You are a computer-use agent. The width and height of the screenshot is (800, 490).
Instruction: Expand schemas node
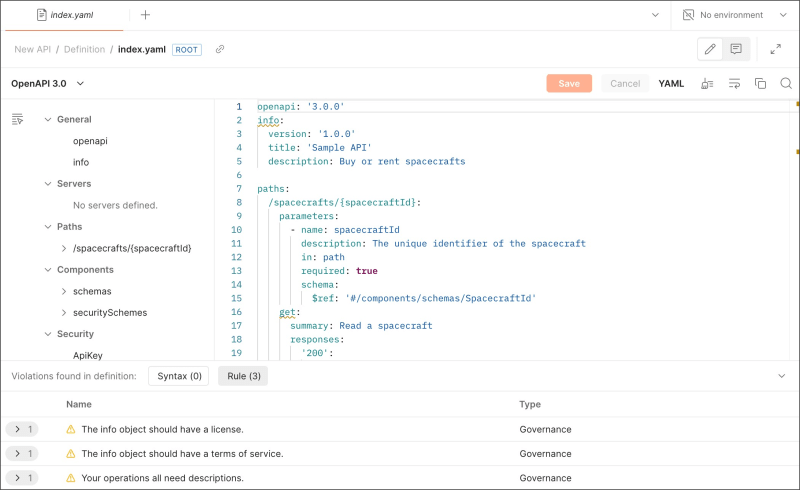click(64, 291)
